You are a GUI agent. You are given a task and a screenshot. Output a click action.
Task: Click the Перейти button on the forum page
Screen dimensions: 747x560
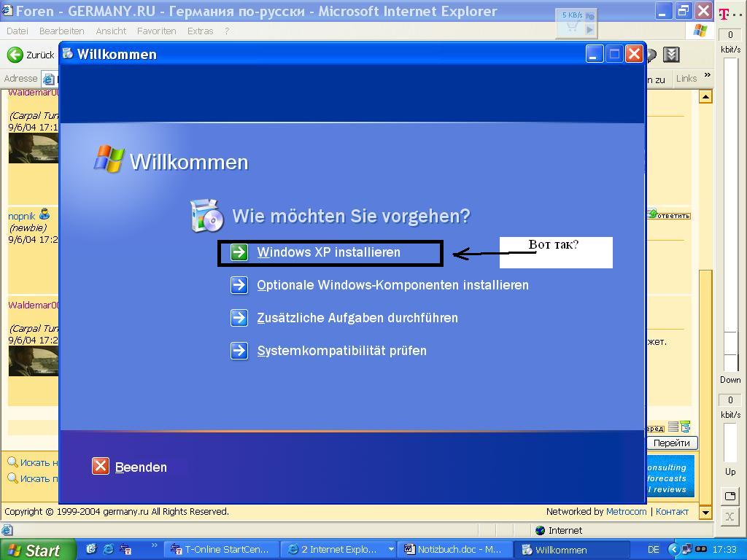[x=671, y=443]
